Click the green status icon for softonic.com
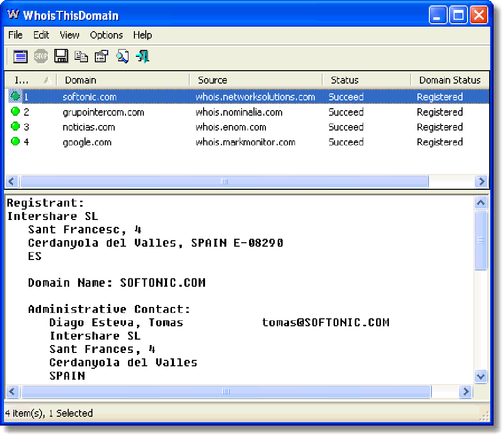Screen dimensions: 504x436 (x=15, y=96)
